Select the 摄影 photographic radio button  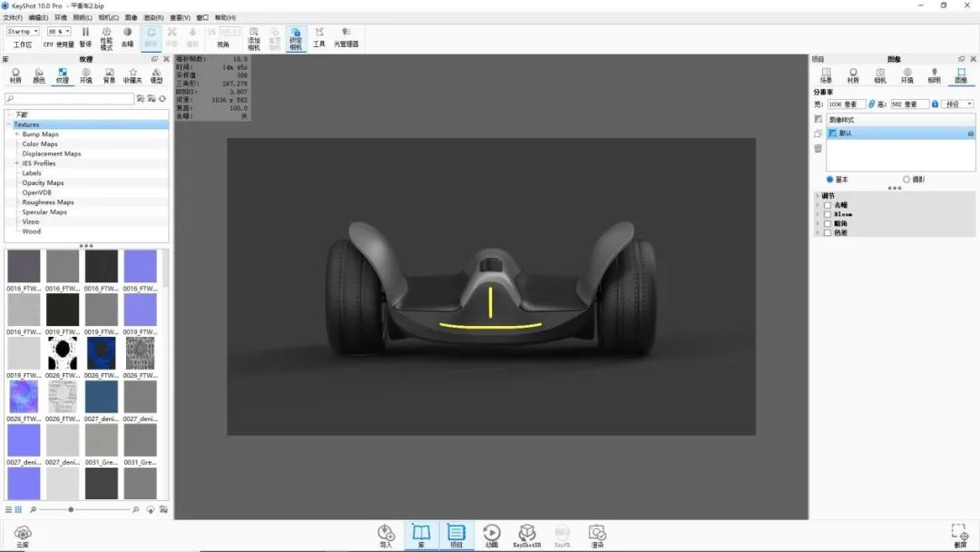pyautogui.click(x=906, y=180)
